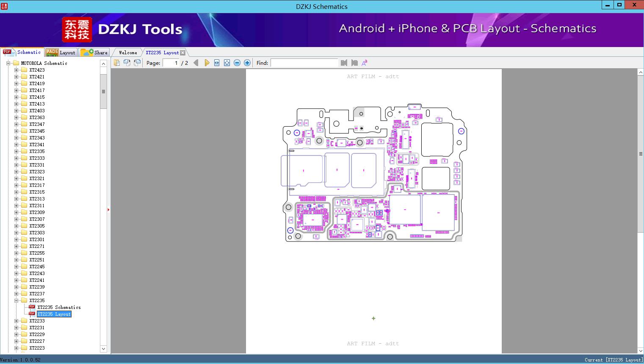Click the page number input field
Screen dimensions: 644x364
[x=171, y=63]
